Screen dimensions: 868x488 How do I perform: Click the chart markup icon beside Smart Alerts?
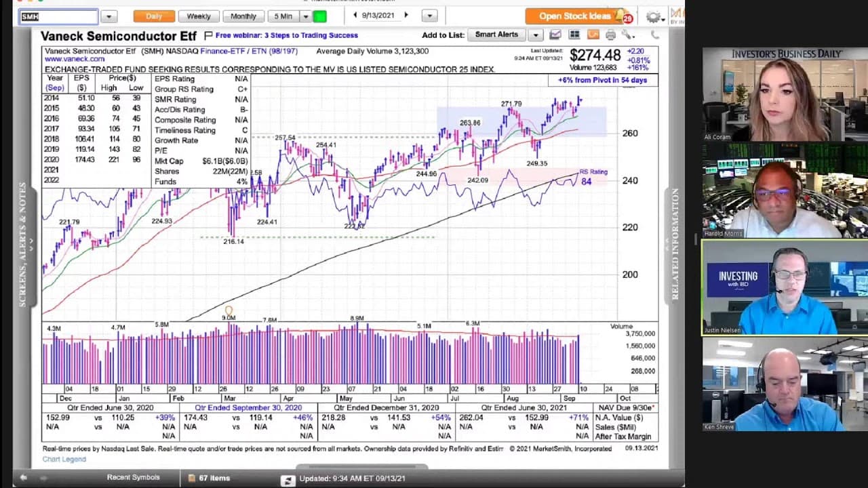tap(555, 35)
